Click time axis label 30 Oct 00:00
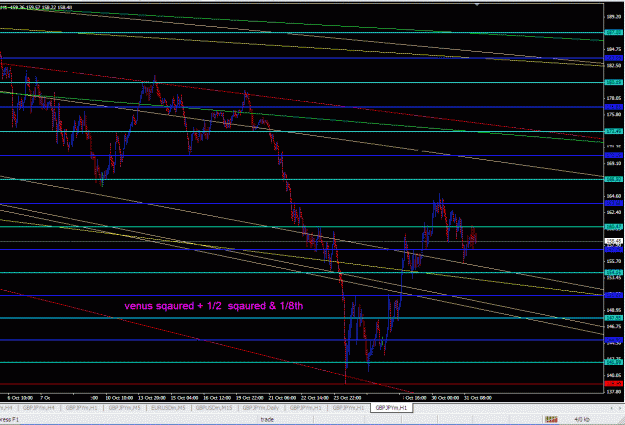The width and height of the screenshot is (625, 425). click(445, 398)
